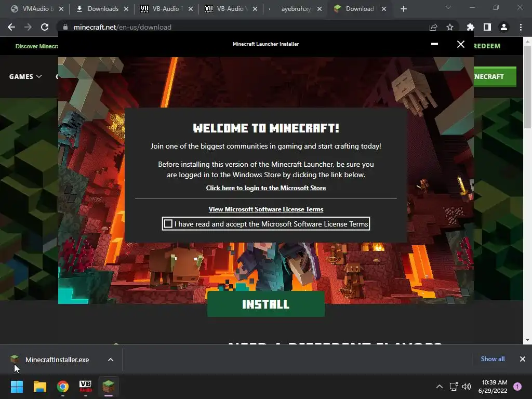Open Chrome tab search dropdown
Image resolution: width=532 pixels, height=399 pixels.
448,7
